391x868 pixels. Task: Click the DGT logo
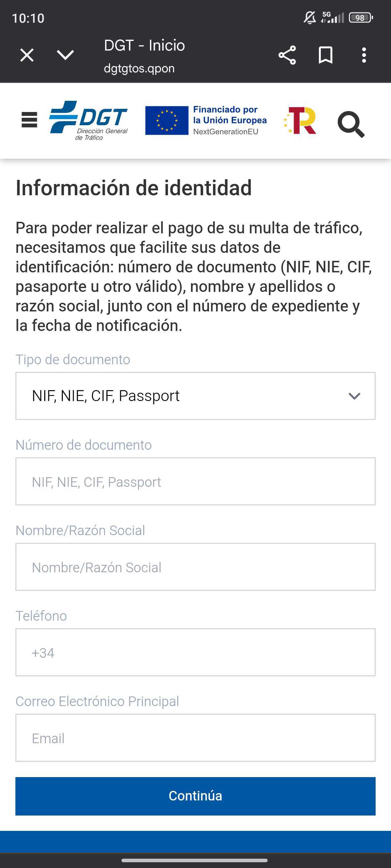(88, 120)
